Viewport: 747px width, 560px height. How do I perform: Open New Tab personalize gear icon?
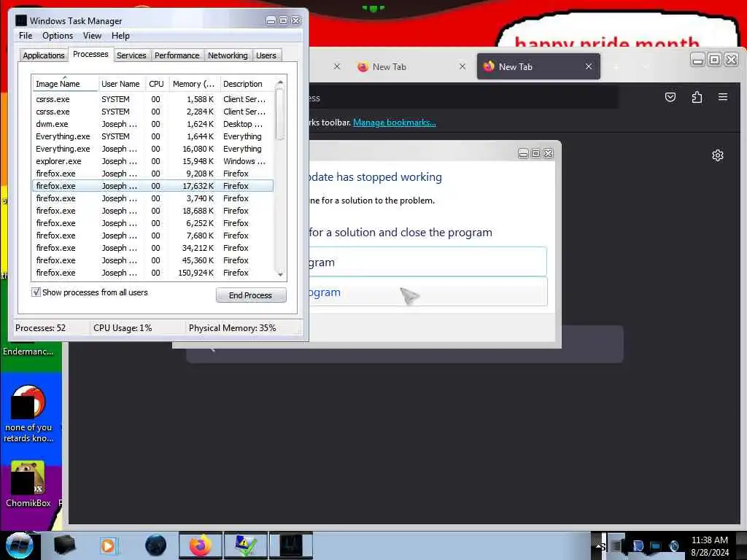pos(718,155)
